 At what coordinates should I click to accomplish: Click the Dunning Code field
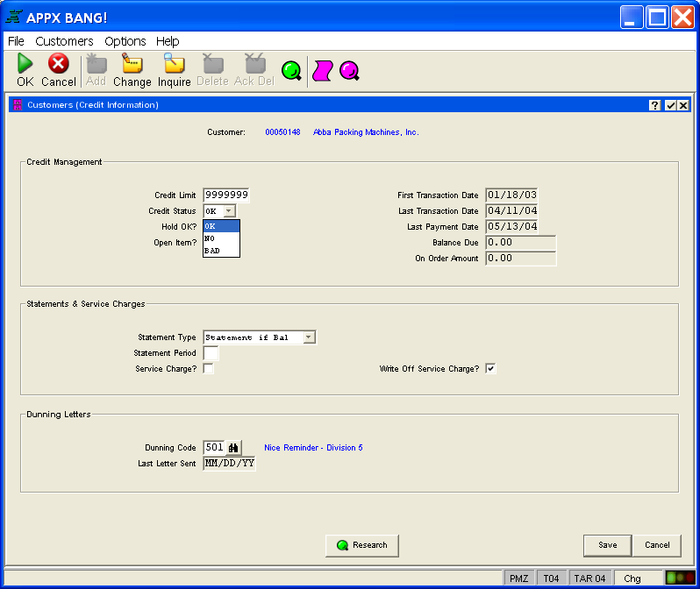214,448
